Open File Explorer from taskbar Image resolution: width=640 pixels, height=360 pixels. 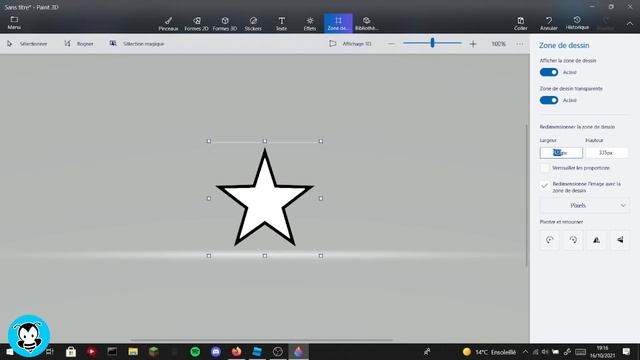pos(133,351)
